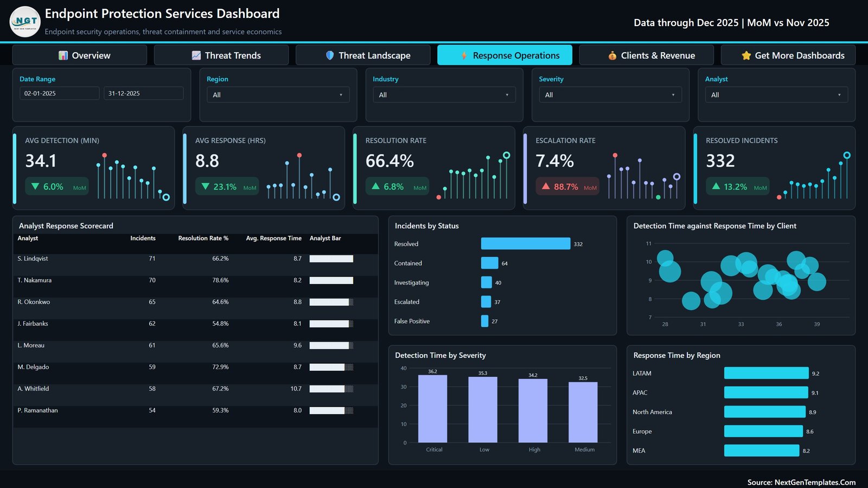
Task: Click the Avg. Response Time column header
Action: coord(274,238)
